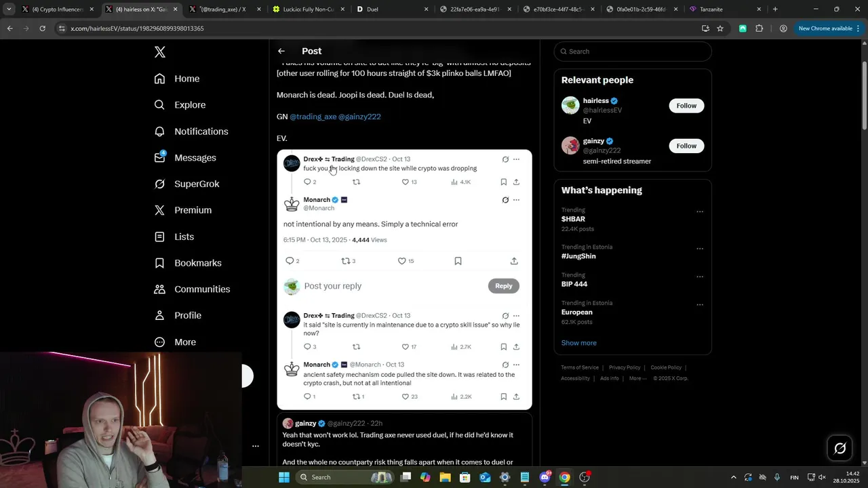Image resolution: width=868 pixels, height=488 pixels.
Task: Open more options for #JungShin trend
Action: click(700, 249)
